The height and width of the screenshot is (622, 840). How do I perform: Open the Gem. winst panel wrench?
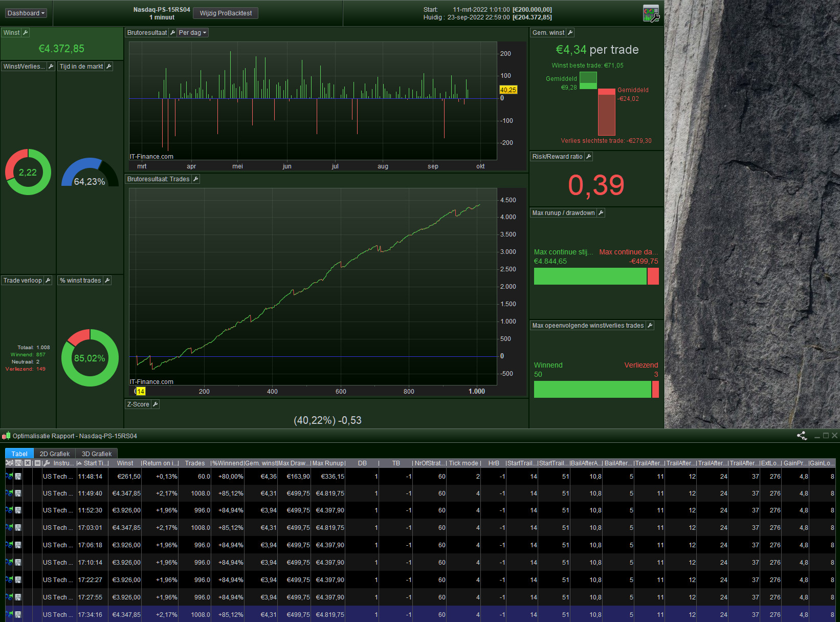570,33
